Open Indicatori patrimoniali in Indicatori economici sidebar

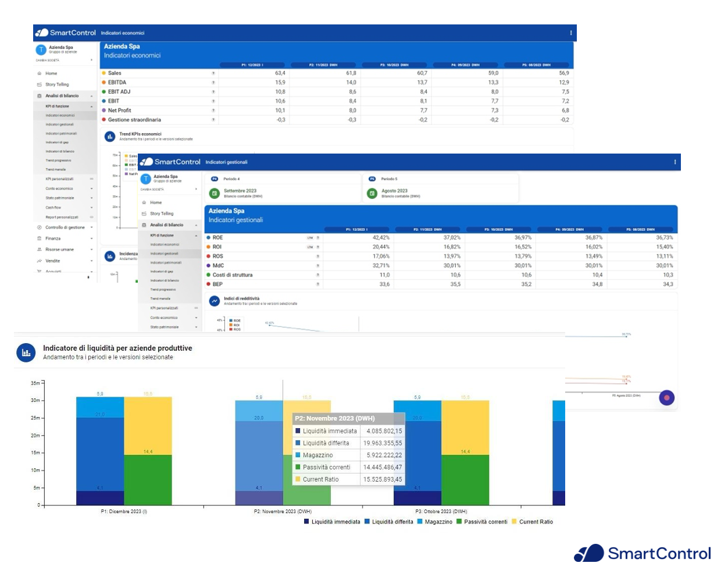tap(61, 133)
